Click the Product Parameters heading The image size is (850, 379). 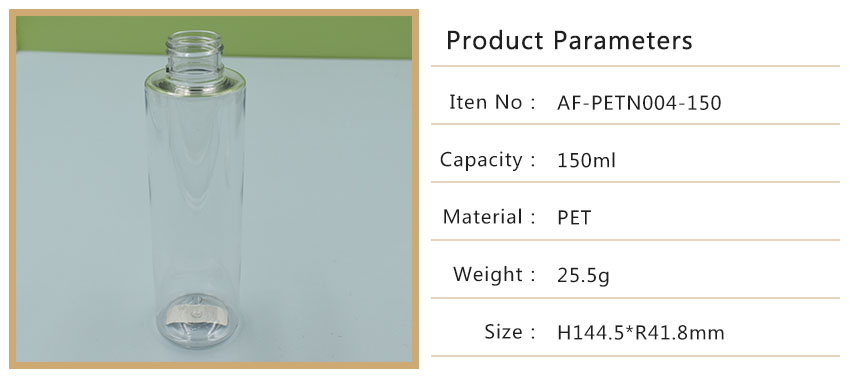569,41
